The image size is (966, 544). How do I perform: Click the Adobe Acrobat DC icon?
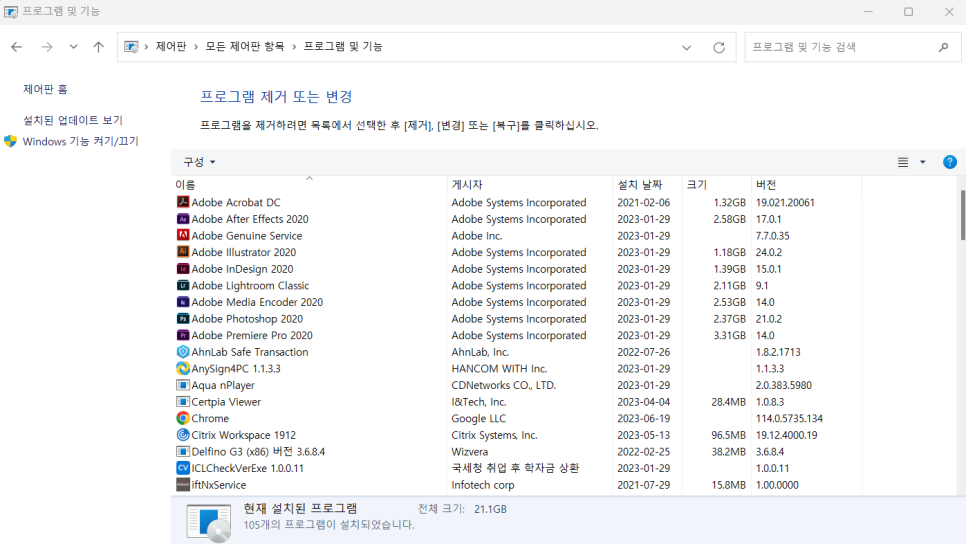coord(183,202)
